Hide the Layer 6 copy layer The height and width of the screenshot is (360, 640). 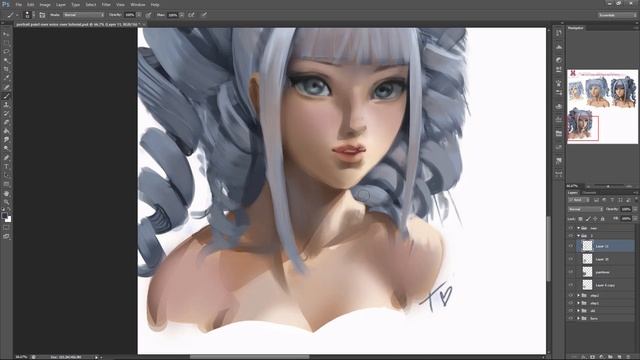click(x=571, y=285)
